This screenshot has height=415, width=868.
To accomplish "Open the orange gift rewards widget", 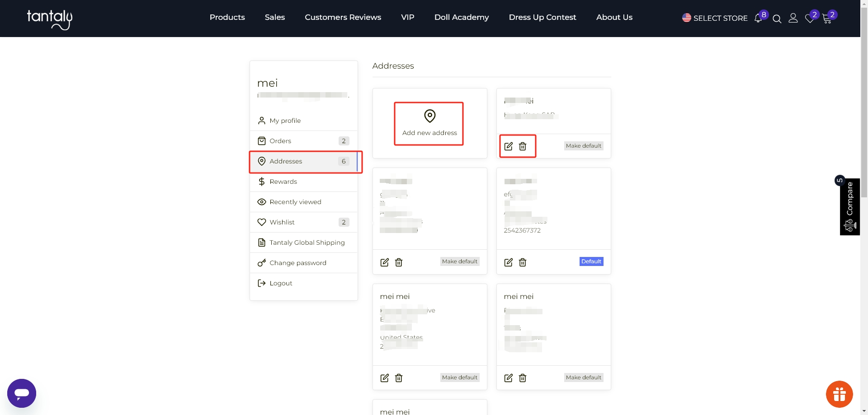I will tap(840, 394).
